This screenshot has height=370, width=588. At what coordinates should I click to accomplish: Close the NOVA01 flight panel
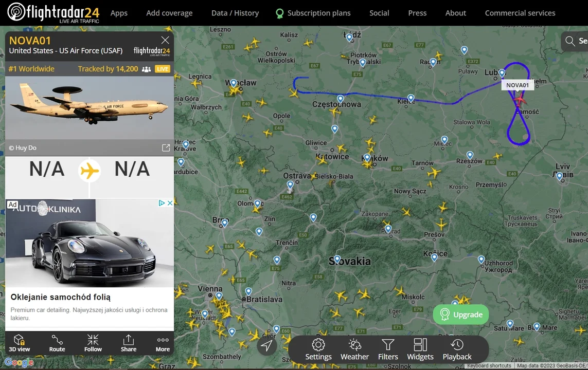tap(165, 40)
